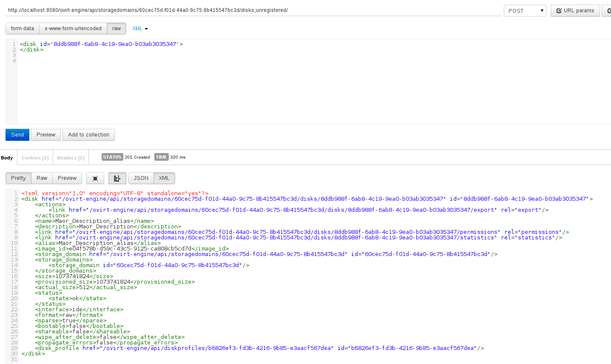Switch to the response Body tab

click(7, 158)
